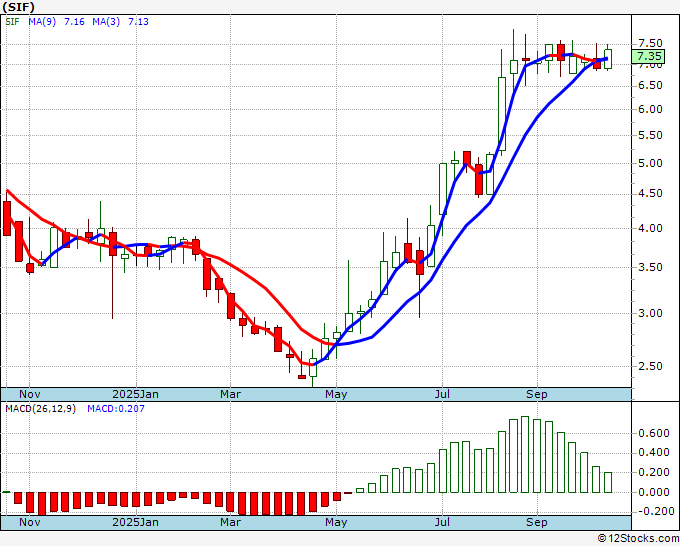Click the last green candlestick on chart
The height and width of the screenshot is (546, 680).
[x=608, y=59]
